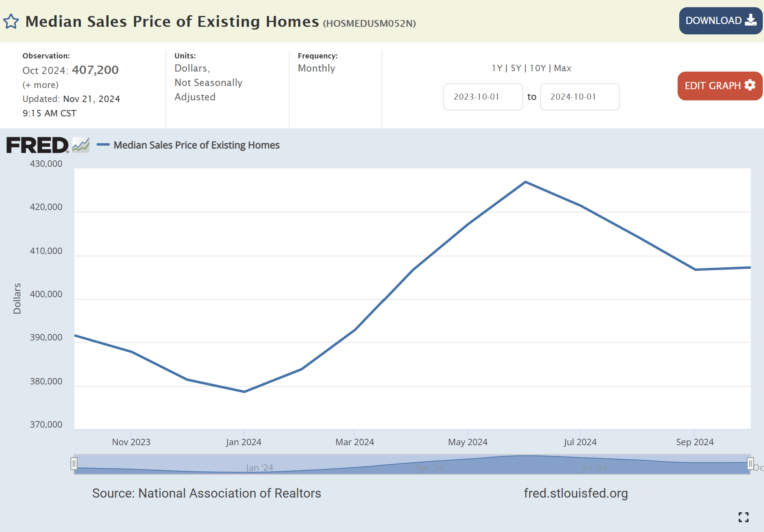Click the DOWNLOAD button
Viewport: 764px width, 532px height.
click(x=720, y=21)
